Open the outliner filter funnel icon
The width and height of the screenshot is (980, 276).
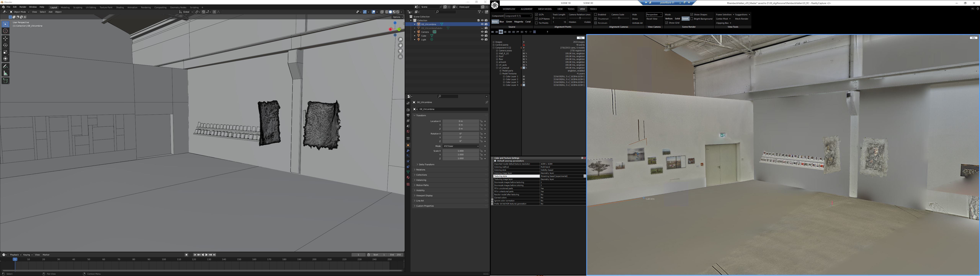coord(480,12)
